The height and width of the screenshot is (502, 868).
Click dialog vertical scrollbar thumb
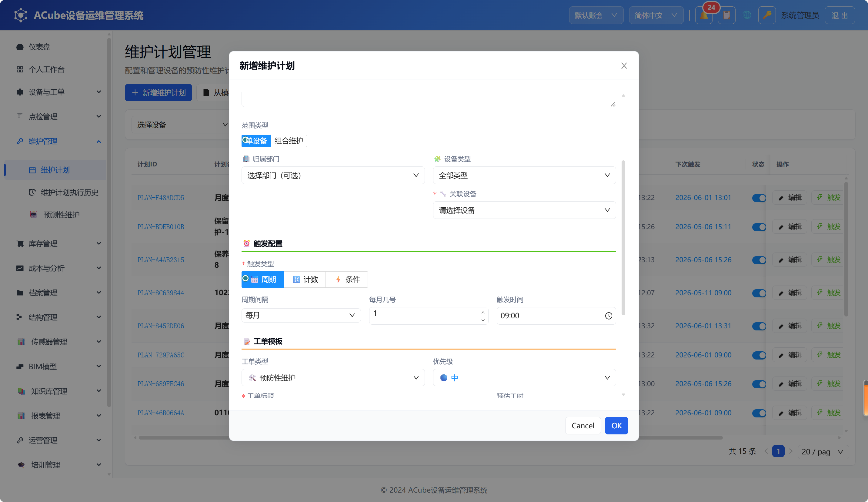point(623,238)
